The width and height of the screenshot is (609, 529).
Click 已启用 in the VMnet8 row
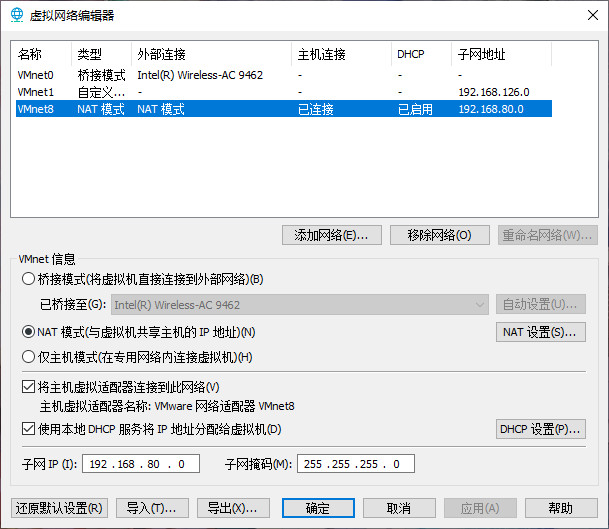pyautogui.click(x=415, y=109)
